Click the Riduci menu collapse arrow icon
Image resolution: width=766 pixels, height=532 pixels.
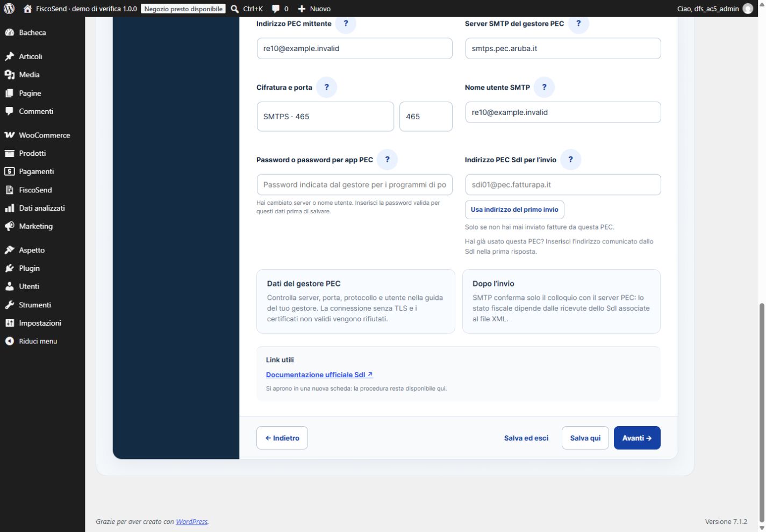(9, 341)
